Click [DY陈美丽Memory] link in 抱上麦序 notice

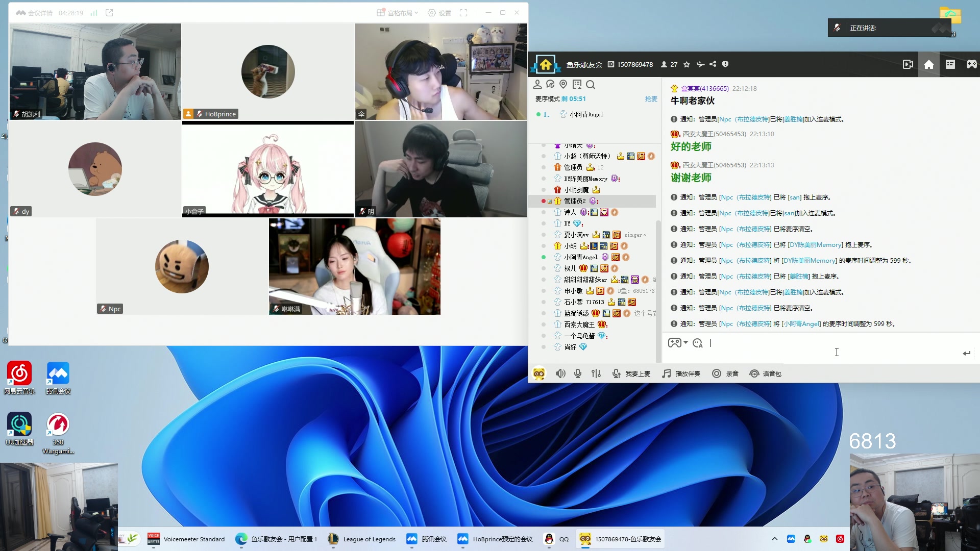pos(815,245)
